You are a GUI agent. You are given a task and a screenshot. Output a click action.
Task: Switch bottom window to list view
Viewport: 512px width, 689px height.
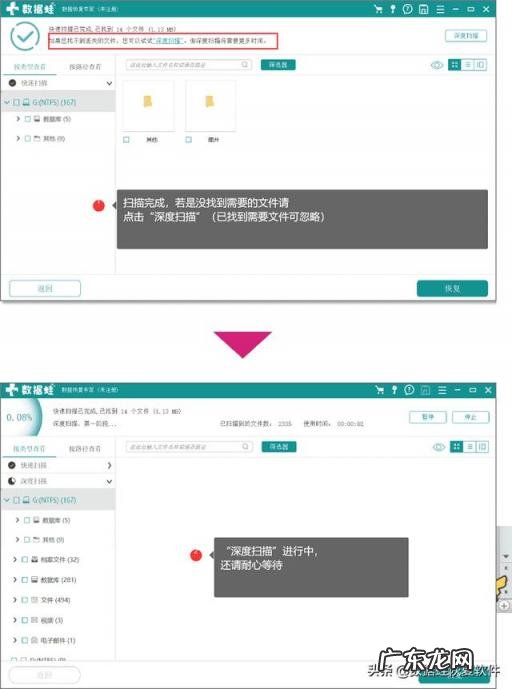tap(470, 447)
